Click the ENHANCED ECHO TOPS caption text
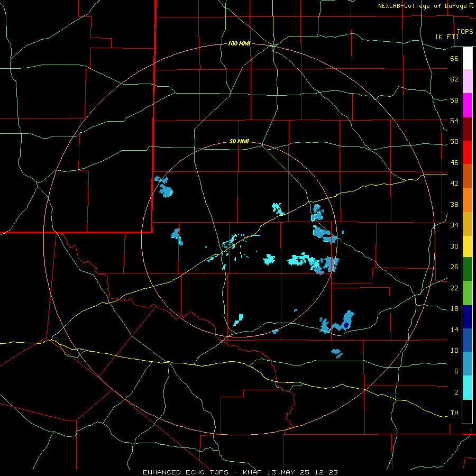The width and height of the screenshot is (476, 476). [186, 472]
